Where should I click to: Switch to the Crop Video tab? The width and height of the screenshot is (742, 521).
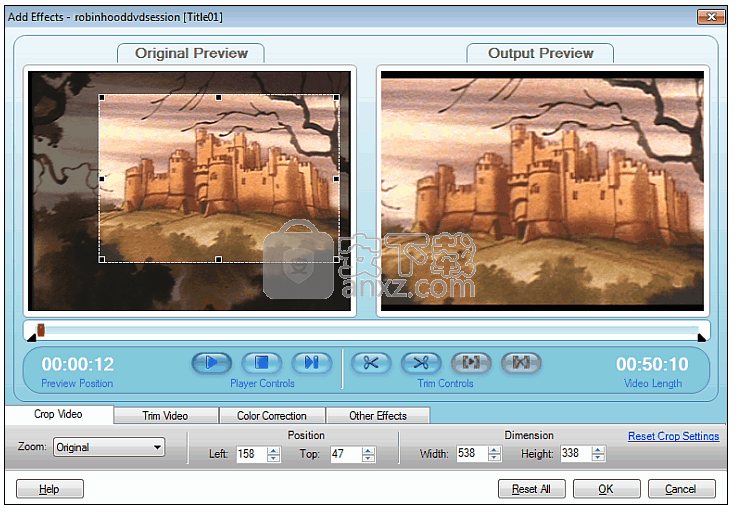coord(59,414)
